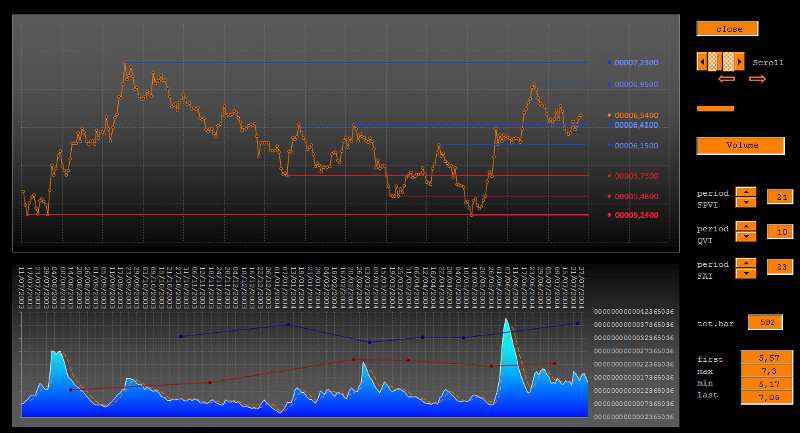Decrease the period FAI value
800x433 pixels.
[745, 273]
